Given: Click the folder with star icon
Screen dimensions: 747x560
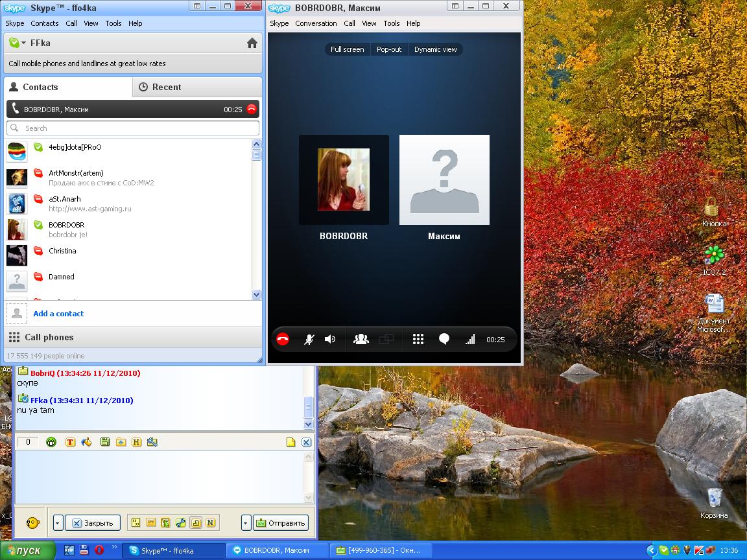Looking at the screenshot, I should (x=121, y=442).
